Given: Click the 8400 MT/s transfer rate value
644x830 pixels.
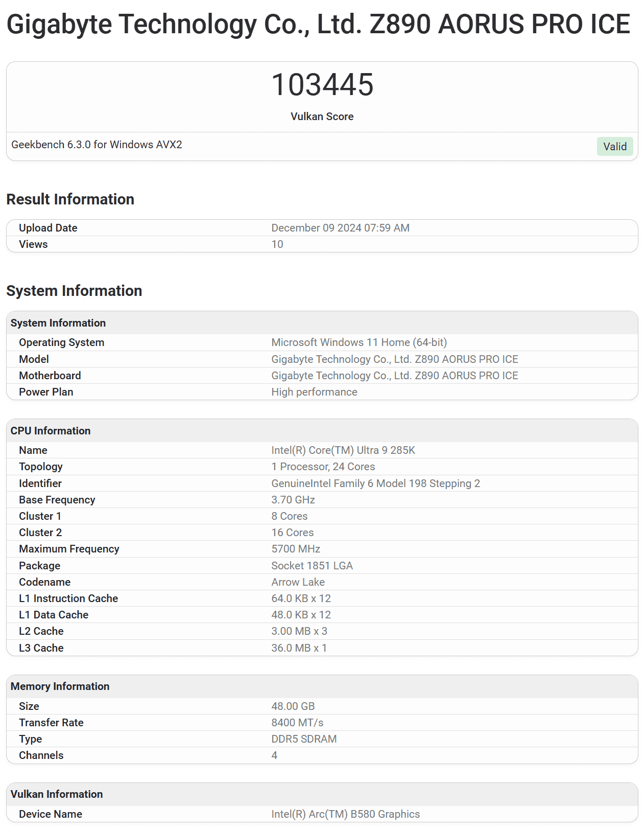Looking at the screenshot, I should point(297,723).
